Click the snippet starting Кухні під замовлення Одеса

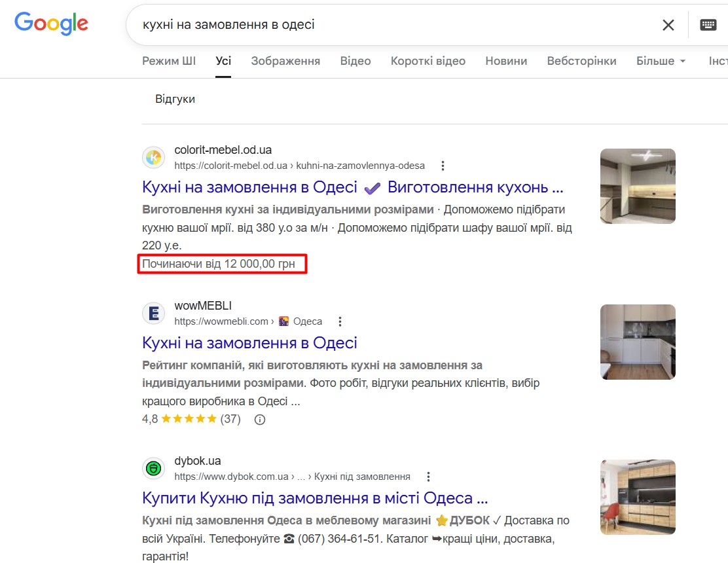click(355, 538)
